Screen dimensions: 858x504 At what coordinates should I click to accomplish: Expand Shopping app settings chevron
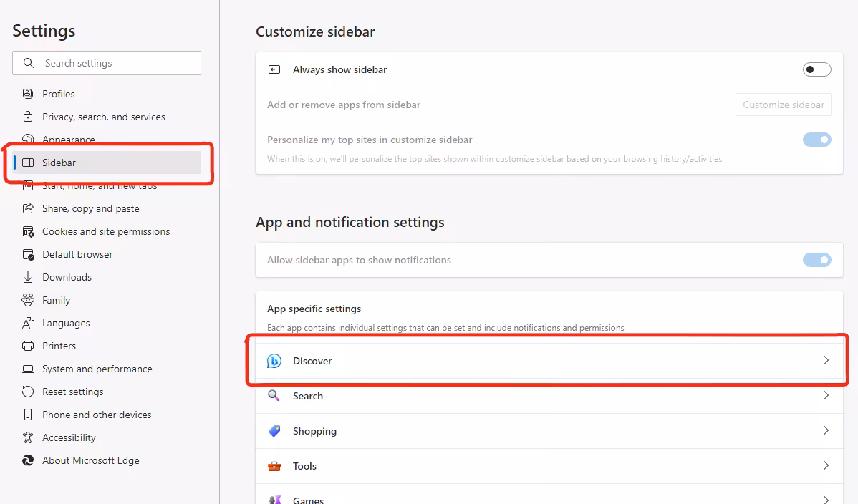point(826,431)
